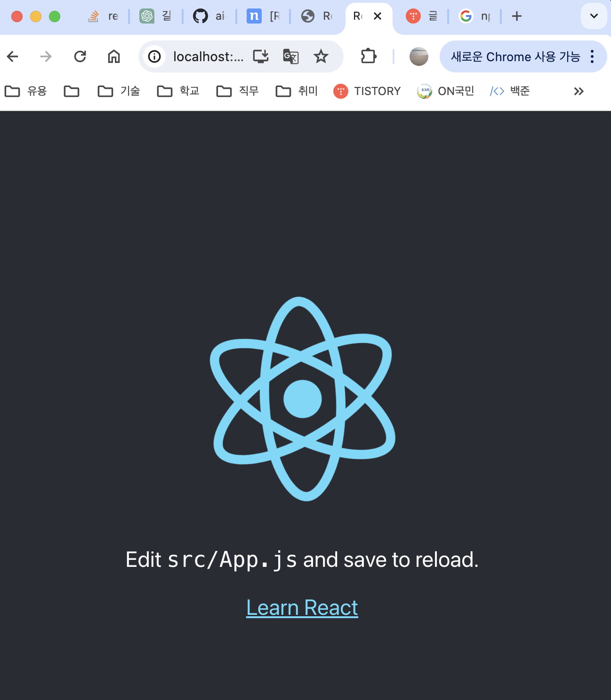Switch to the ChatGPT tab
The width and height of the screenshot is (611, 700).
click(156, 16)
